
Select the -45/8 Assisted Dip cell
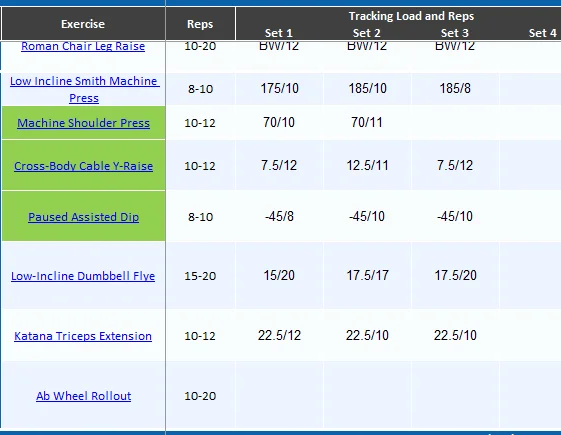pos(279,216)
